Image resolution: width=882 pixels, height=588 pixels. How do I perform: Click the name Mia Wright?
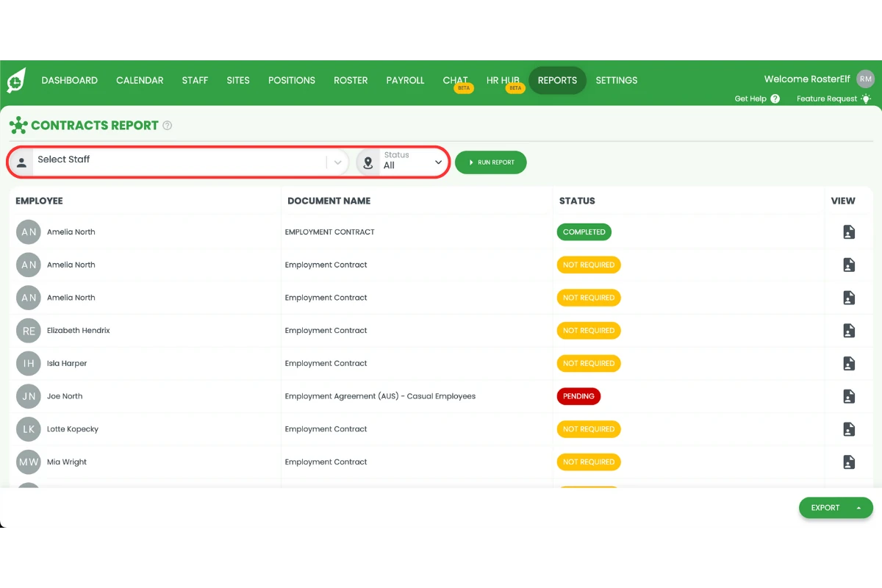[x=67, y=462]
